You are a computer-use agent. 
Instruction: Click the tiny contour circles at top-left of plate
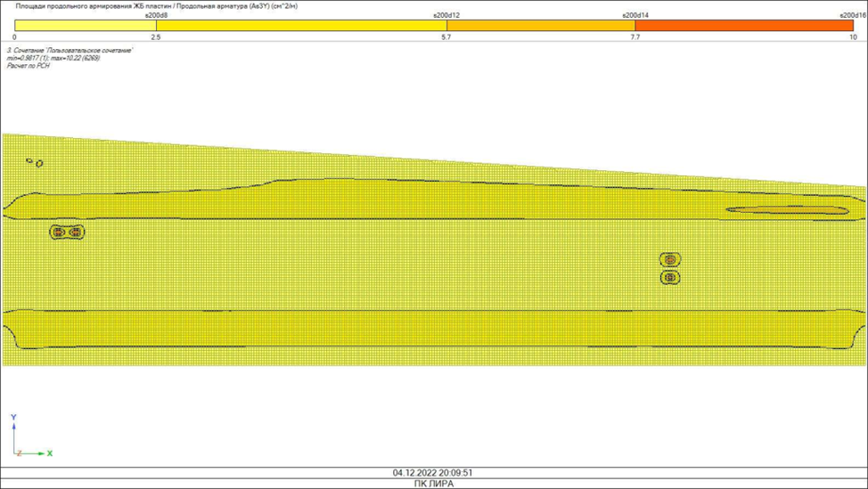(35, 162)
